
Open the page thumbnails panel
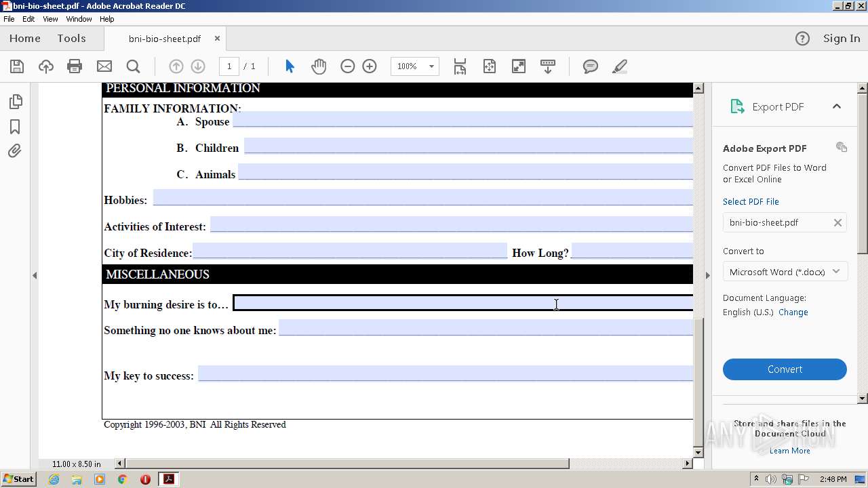[15, 102]
